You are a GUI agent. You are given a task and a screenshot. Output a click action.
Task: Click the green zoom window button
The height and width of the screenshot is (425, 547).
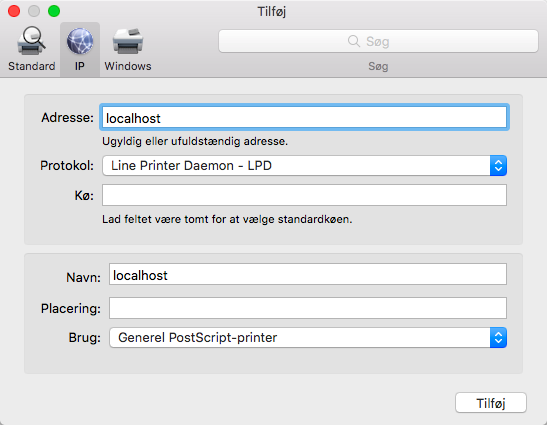point(54,11)
